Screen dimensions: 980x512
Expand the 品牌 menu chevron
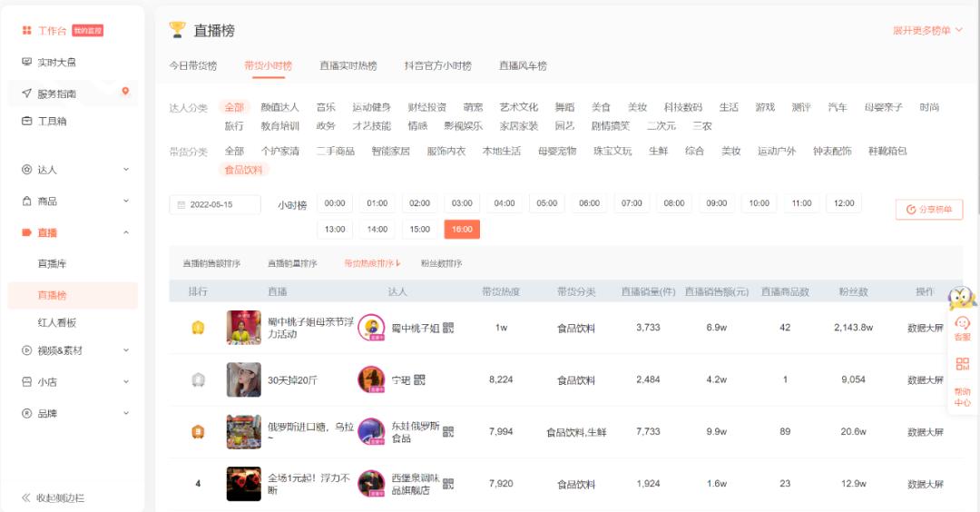126,413
